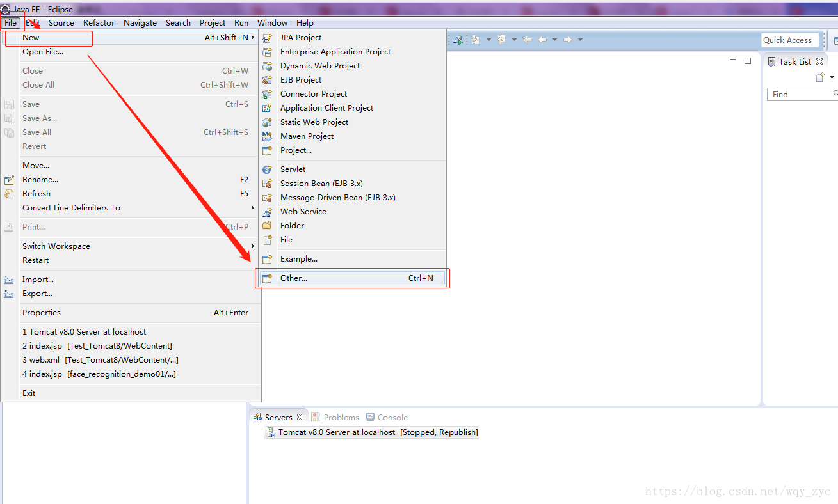Click the Folder icon in New submenu
This screenshot has height=504, width=838.
coord(268,226)
